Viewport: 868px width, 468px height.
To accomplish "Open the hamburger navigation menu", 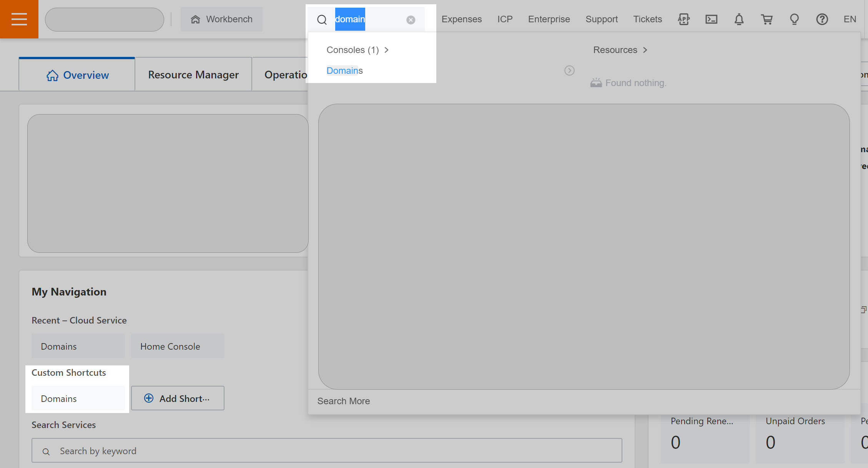I will coord(19,19).
